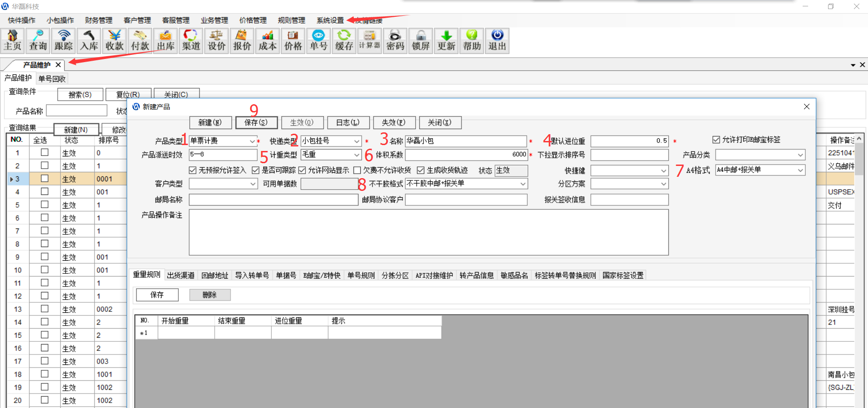Open the A4格式 dropdown list

tap(800, 170)
